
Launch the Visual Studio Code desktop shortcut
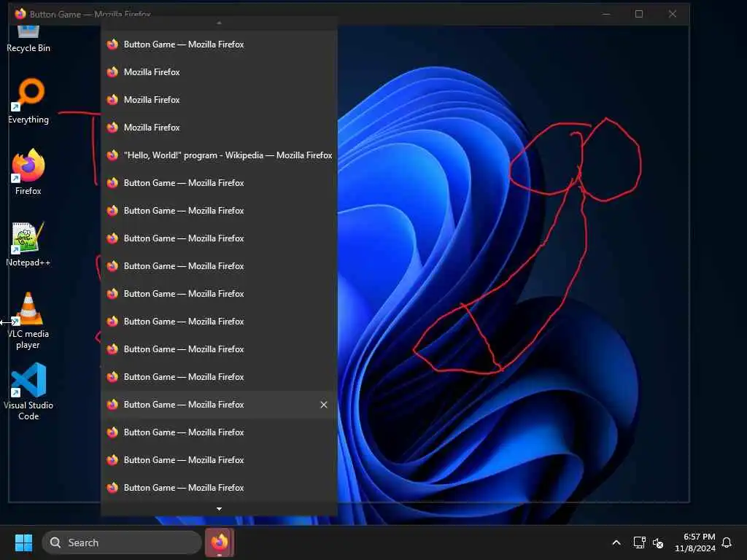coord(28,392)
